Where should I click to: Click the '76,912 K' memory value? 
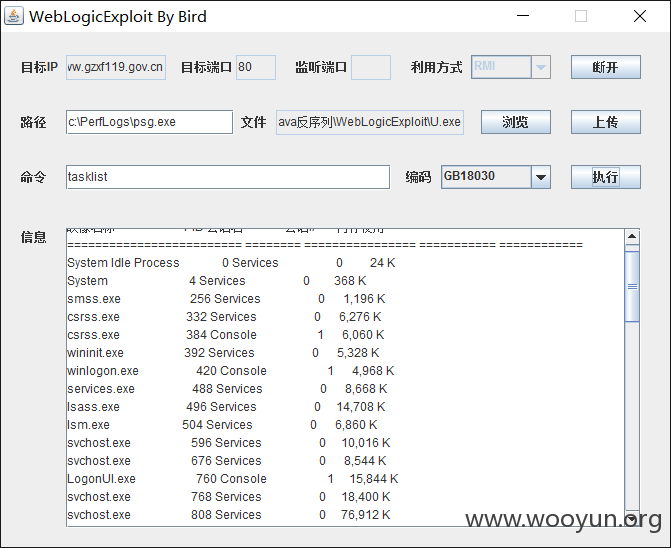click(x=365, y=515)
